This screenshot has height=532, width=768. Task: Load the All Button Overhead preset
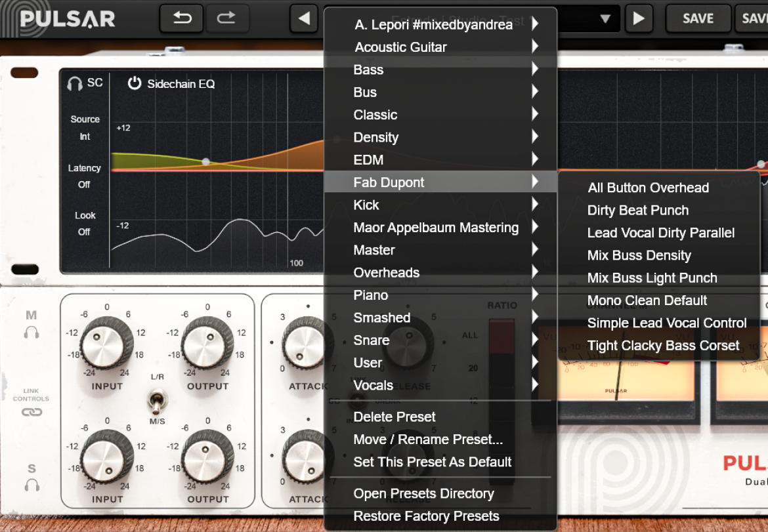pos(659,188)
